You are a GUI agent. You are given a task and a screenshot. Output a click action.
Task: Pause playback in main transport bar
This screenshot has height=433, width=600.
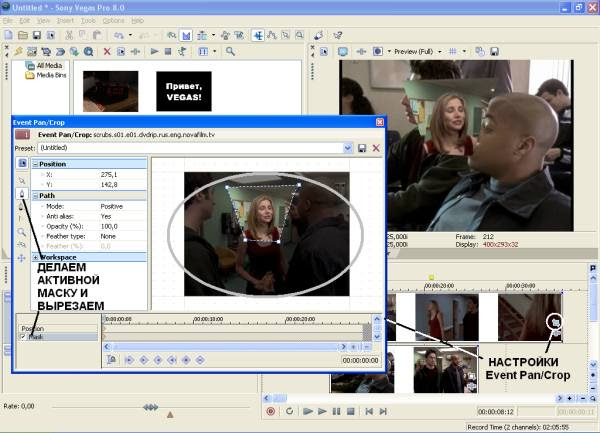point(336,412)
